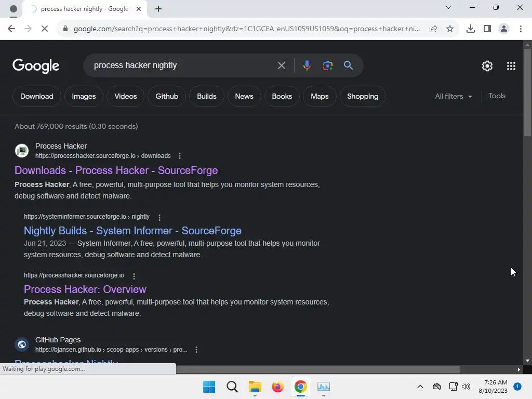Open more options for processhacker downloads result
This screenshot has height=399, width=532.
[x=179, y=156]
